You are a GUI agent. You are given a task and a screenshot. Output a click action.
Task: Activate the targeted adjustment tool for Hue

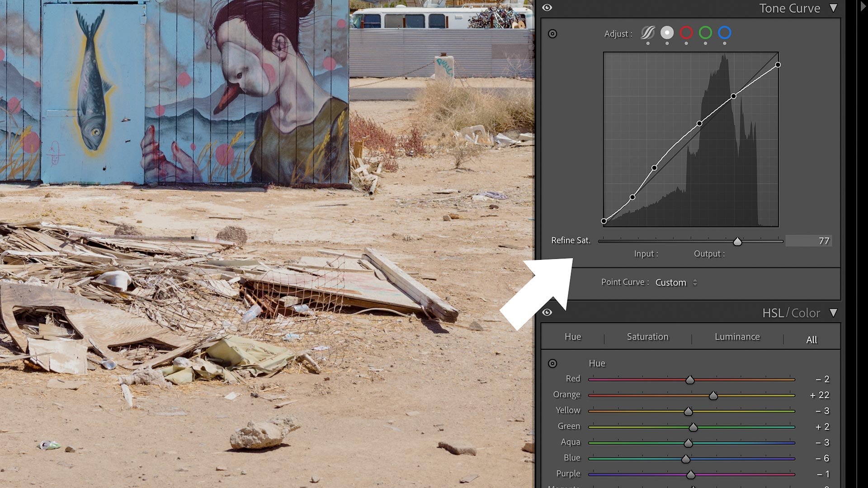[553, 363]
